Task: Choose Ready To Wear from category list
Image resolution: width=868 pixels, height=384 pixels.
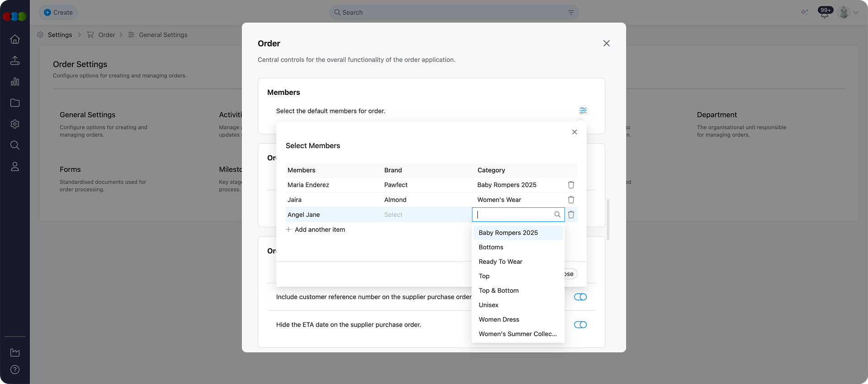Action: tap(500, 262)
